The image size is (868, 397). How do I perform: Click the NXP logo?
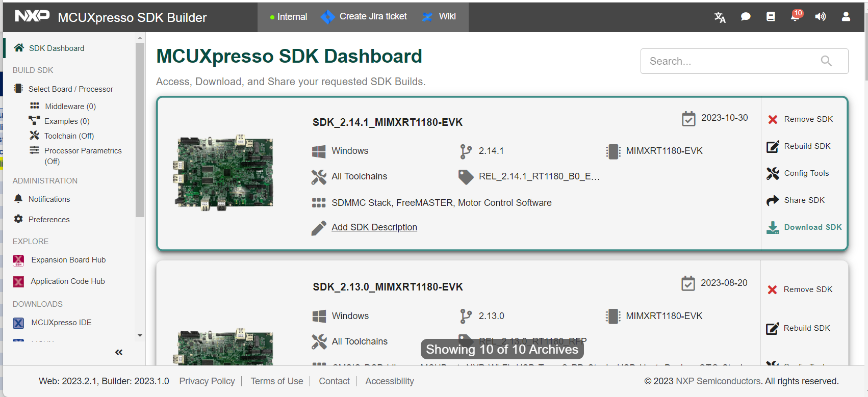pyautogui.click(x=32, y=16)
